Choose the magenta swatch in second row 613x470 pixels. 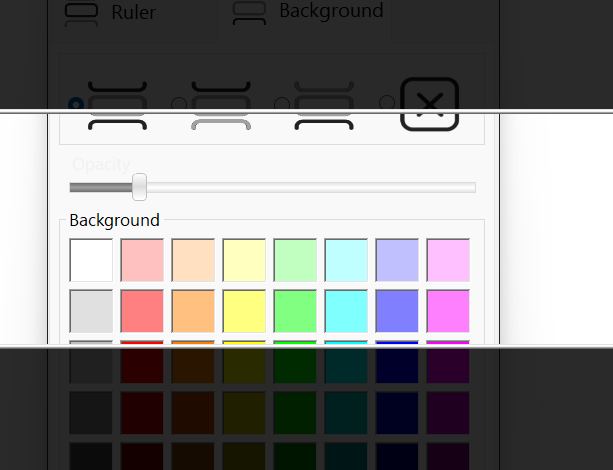[x=448, y=311]
